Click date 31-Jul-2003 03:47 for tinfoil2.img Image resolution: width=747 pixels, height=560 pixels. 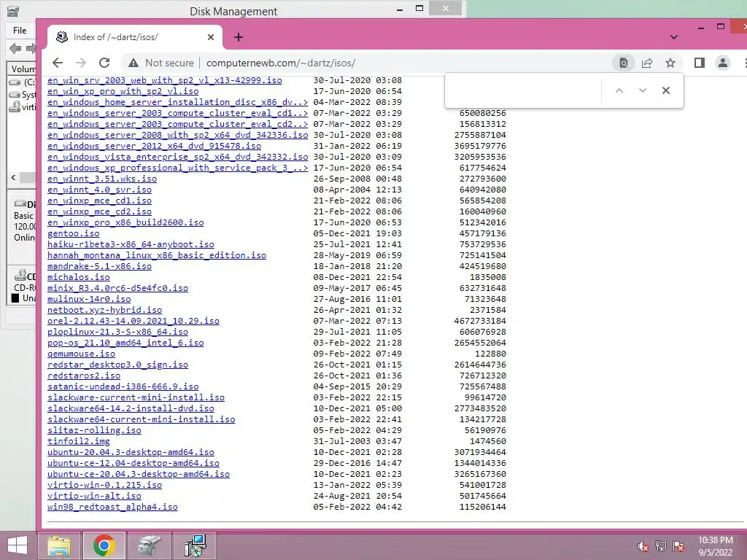point(357,441)
